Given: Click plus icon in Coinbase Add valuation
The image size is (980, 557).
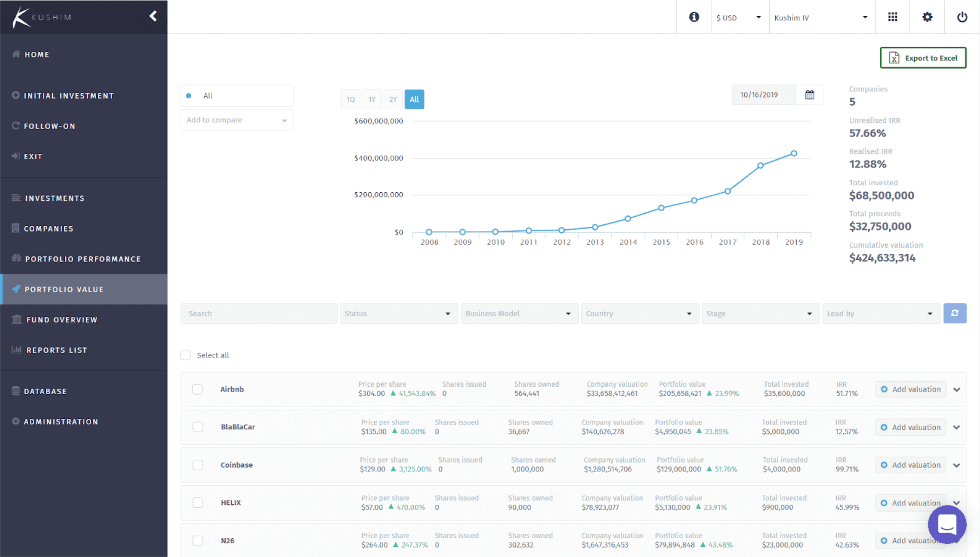Looking at the screenshot, I should point(884,465).
